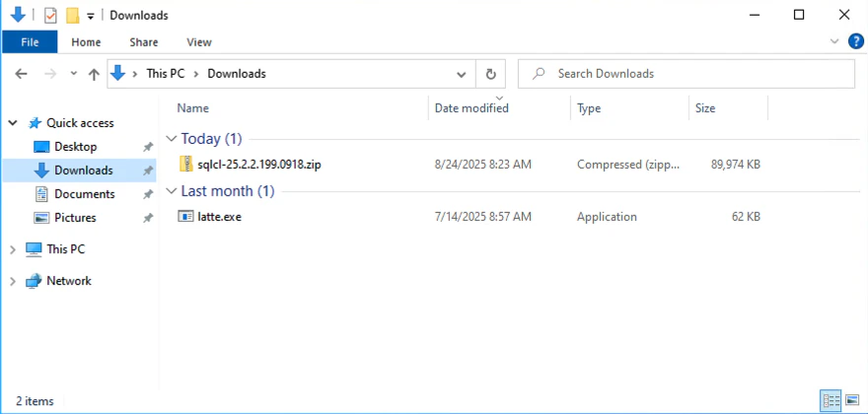The width and height of the screenshot is (868, 414).
Task: Open Desktop in the navigation pane
Action: (75, 147)
